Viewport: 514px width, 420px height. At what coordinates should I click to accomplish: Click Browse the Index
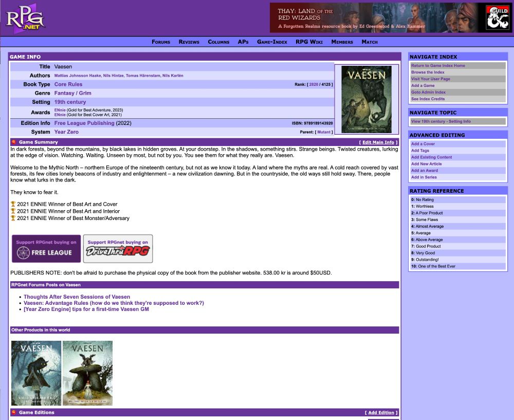[x=428, y=72]
